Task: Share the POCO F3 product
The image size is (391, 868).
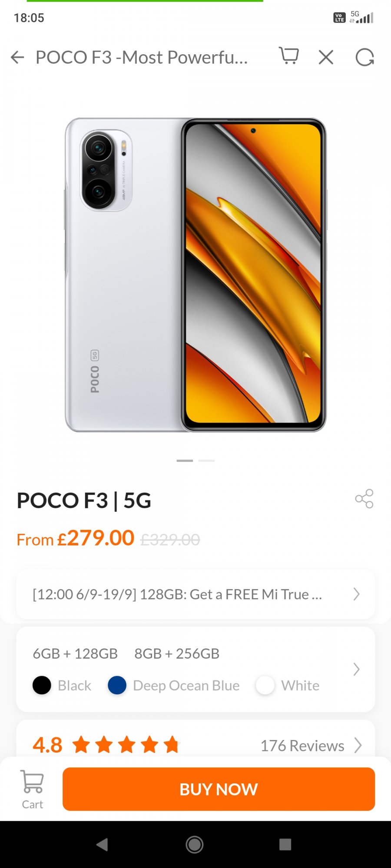Action: coord(364,499)
